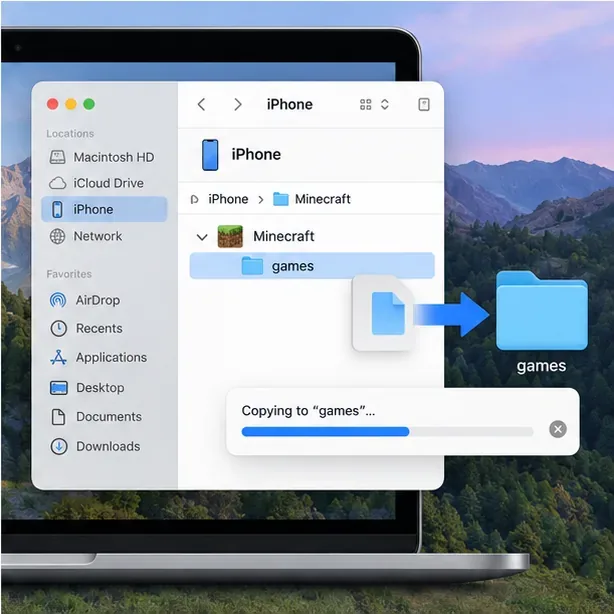
Task: Open view options up-down arrows
Action: point(385,105)
